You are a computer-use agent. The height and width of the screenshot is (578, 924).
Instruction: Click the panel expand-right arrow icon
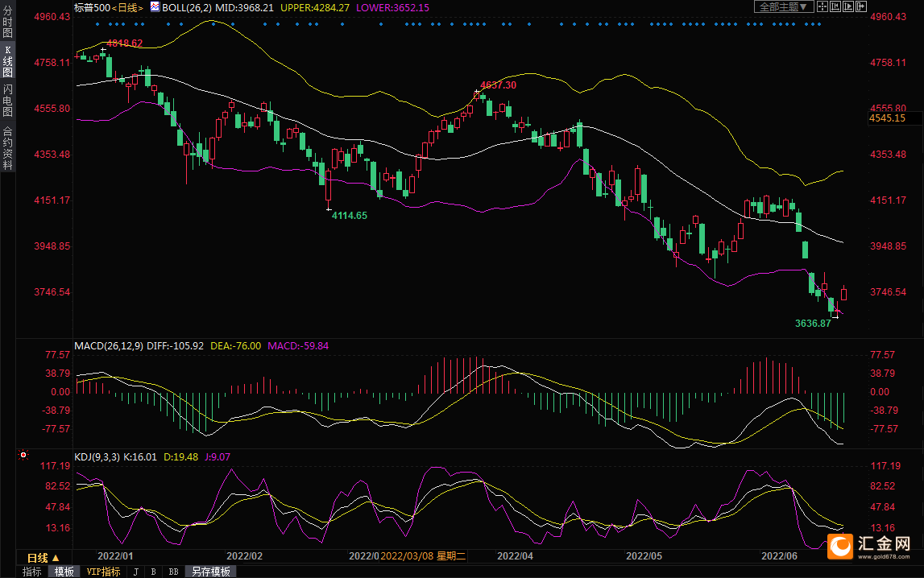[x=861, y=6]
